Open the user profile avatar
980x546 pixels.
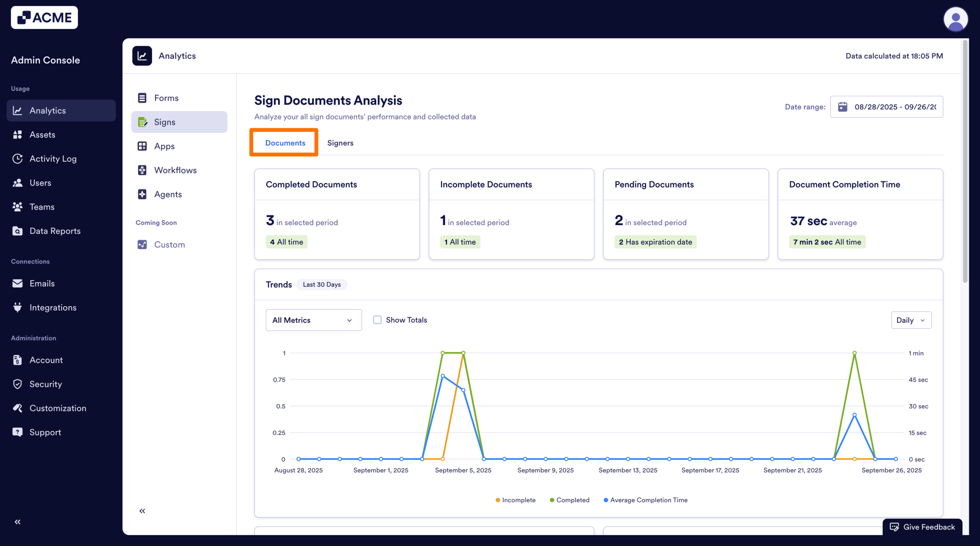956,19
